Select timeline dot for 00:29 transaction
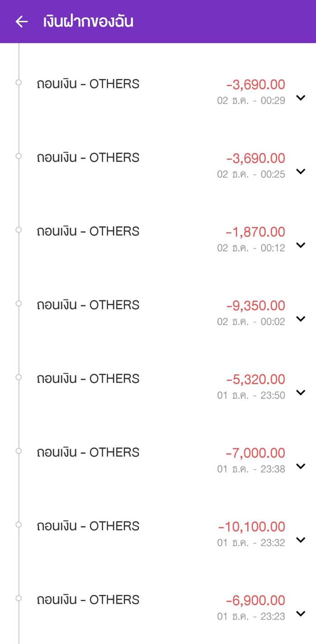Viewport: 316px width, 644px height. coord(19,82)
